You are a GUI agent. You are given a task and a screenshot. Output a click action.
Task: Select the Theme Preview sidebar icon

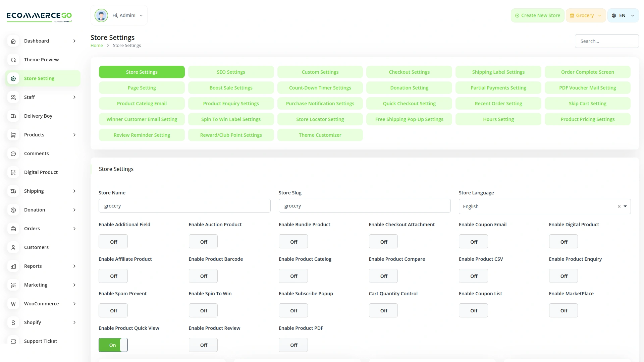pos(13,60)
